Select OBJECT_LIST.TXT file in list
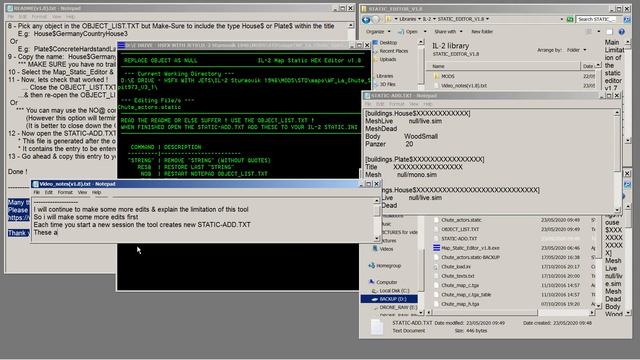This screenshot has height=360, width=640. (x=460, y=229)
